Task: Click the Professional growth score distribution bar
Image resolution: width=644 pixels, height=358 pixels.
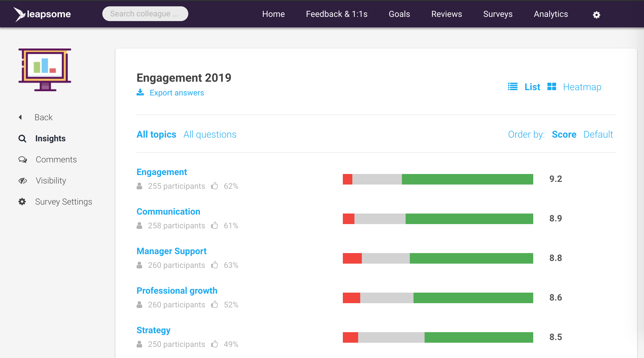Action: click(x=438, y=298)
